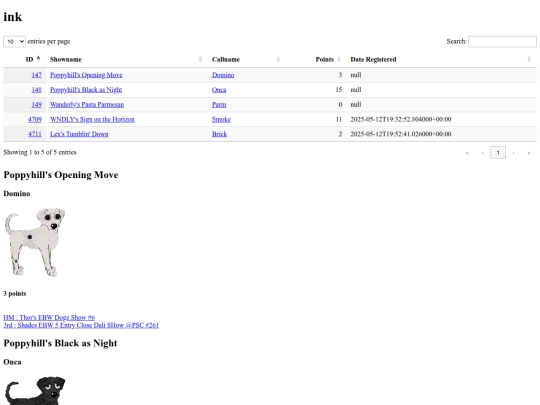Open ID link 4709
540x405 pixels.
pyautogui.click(x=35, y=120)
